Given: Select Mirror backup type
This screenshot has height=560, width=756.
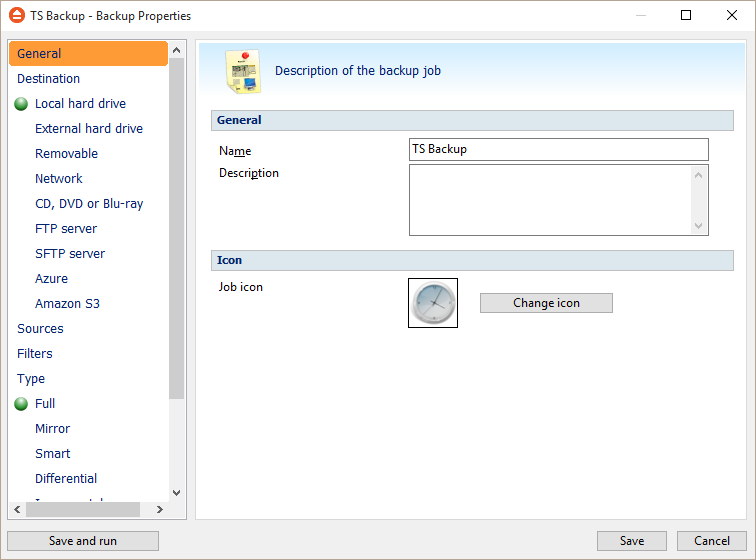Looking at the screenshot, I should pos(53,429).
